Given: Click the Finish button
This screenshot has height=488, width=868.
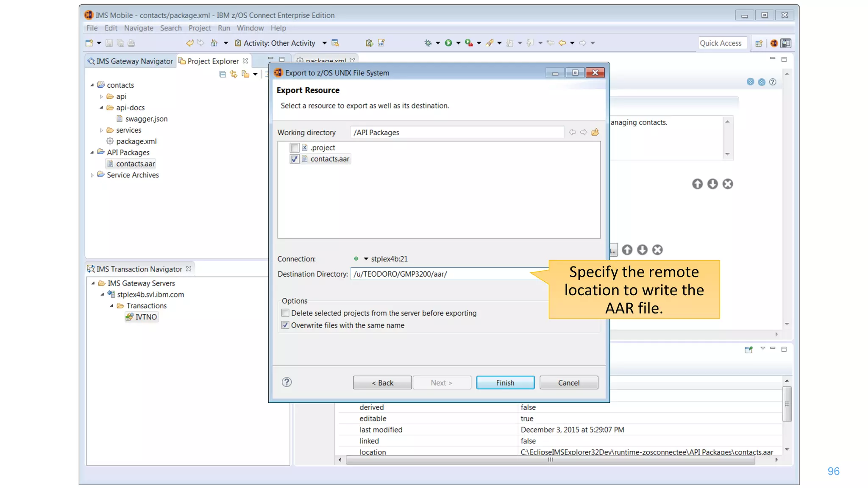Looking at the screenshot, I should 505,383.
